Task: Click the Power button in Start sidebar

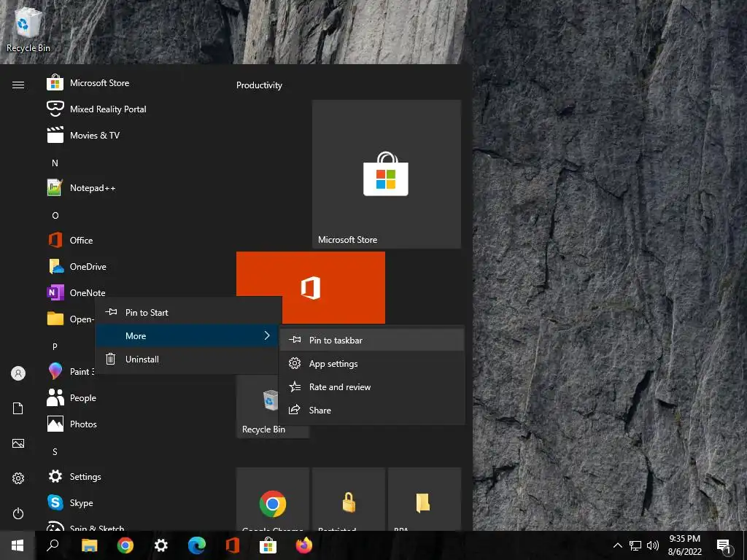Action: point(18,513)
